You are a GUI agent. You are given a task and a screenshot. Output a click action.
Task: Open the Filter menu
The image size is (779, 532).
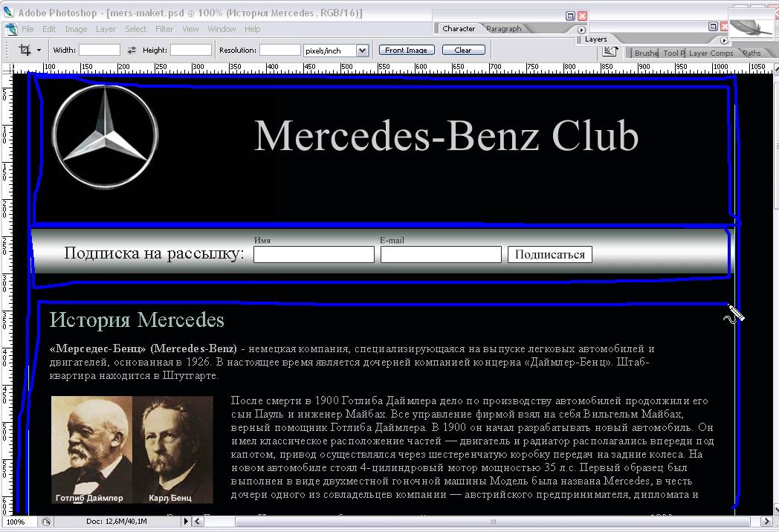tap(164, 29)
